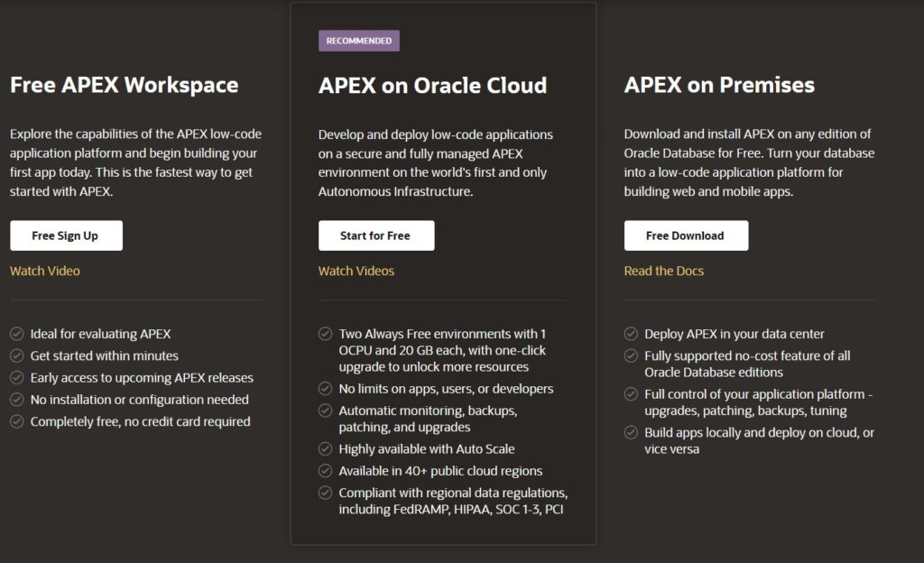
Task: Click checkmark icon beside Completely free, no credit card
Action: (x=17, y=421)
